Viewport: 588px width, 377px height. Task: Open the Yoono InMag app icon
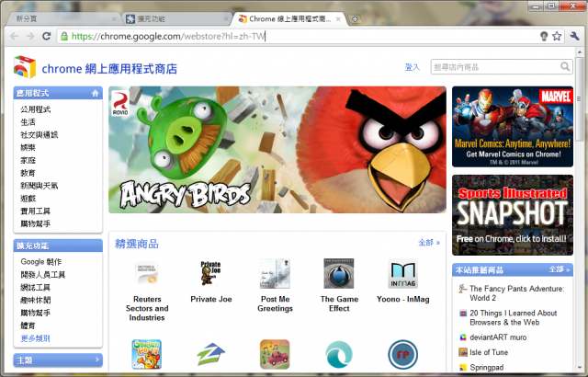pos(402,273)
